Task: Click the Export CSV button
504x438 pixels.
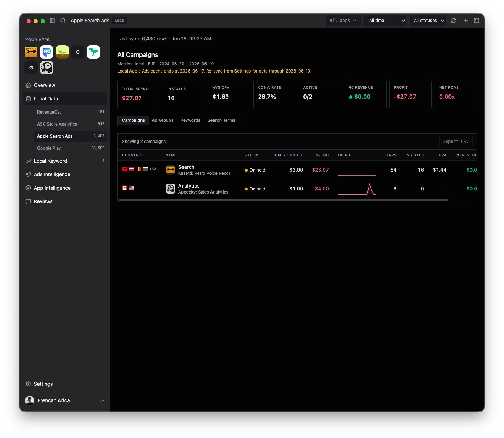Action: [x=456, y=142]
